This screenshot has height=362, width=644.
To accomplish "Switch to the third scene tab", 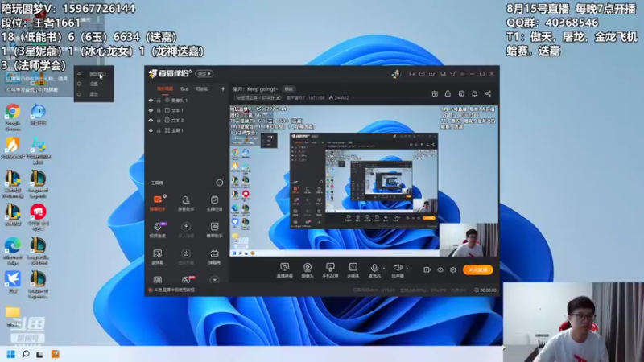I will click(x=202, y=89).
